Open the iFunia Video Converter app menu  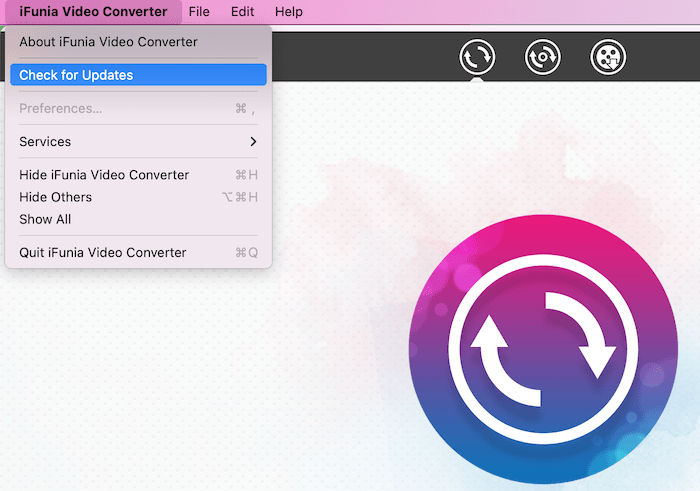tap(93, 12)
